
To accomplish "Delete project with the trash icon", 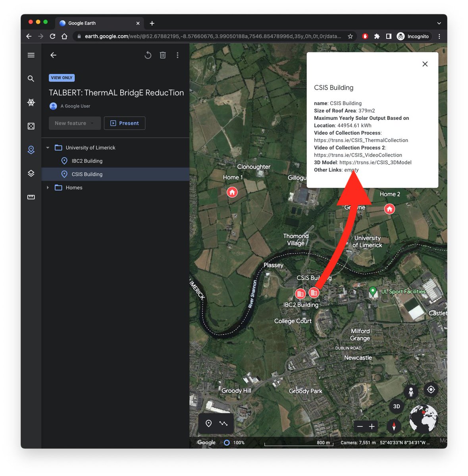I will tap(163, 55).
